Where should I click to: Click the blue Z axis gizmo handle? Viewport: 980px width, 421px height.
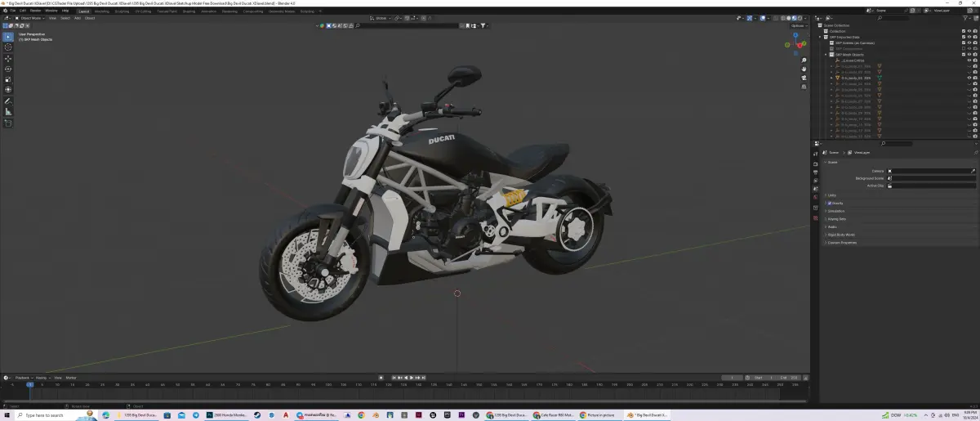pyautogui.click(x=795, y=35)
